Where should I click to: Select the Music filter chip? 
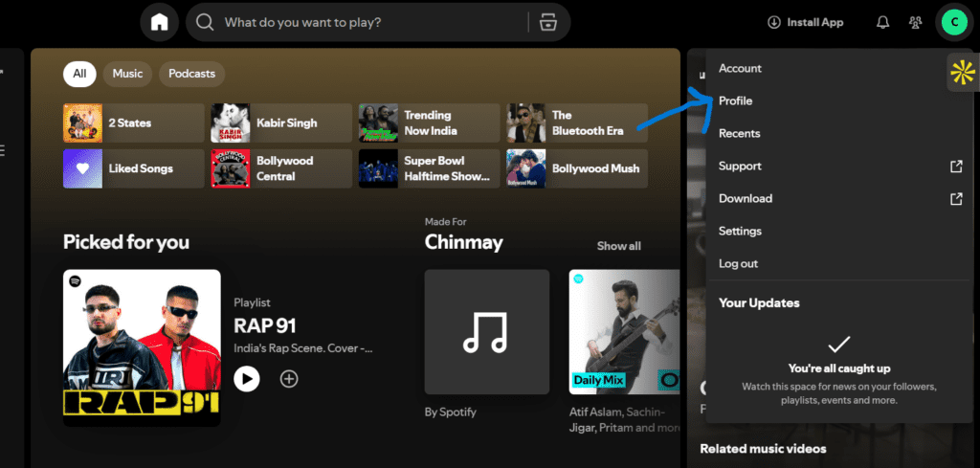127,74
